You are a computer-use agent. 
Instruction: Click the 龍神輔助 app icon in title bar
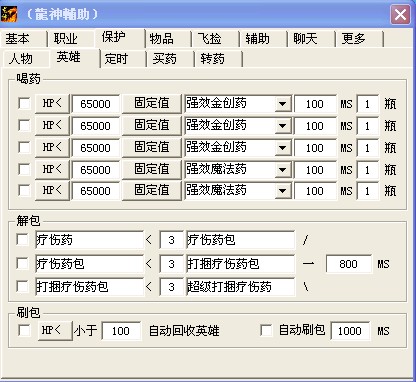click(x=9, y=14)
